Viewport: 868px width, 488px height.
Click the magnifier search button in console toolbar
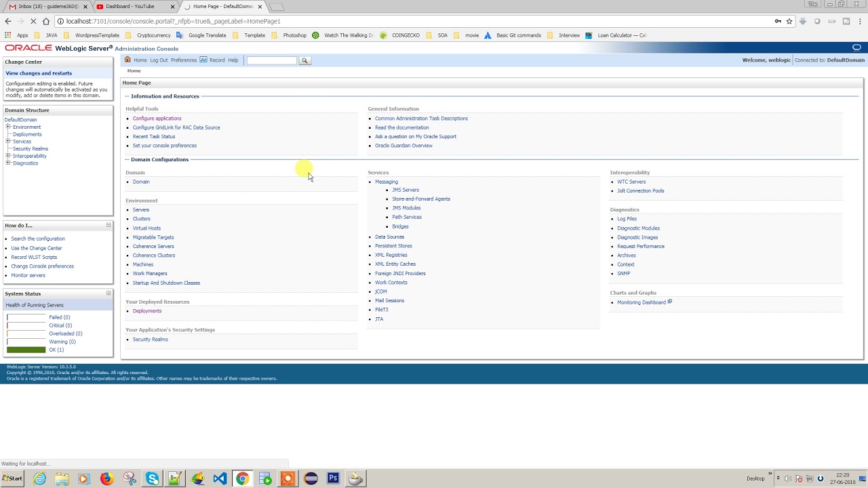(x=304, y=60)
